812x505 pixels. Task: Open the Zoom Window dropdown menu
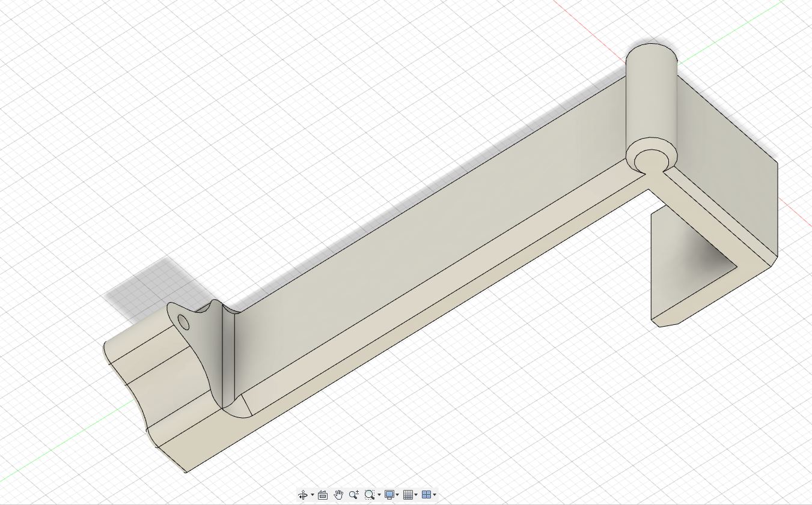pyautogui.click(x=379, y=494)
